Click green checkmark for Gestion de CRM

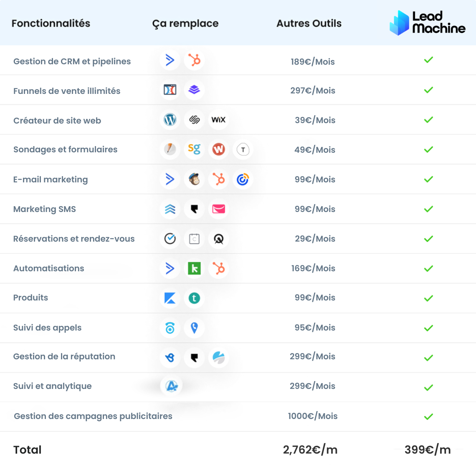tap(428, 60)
